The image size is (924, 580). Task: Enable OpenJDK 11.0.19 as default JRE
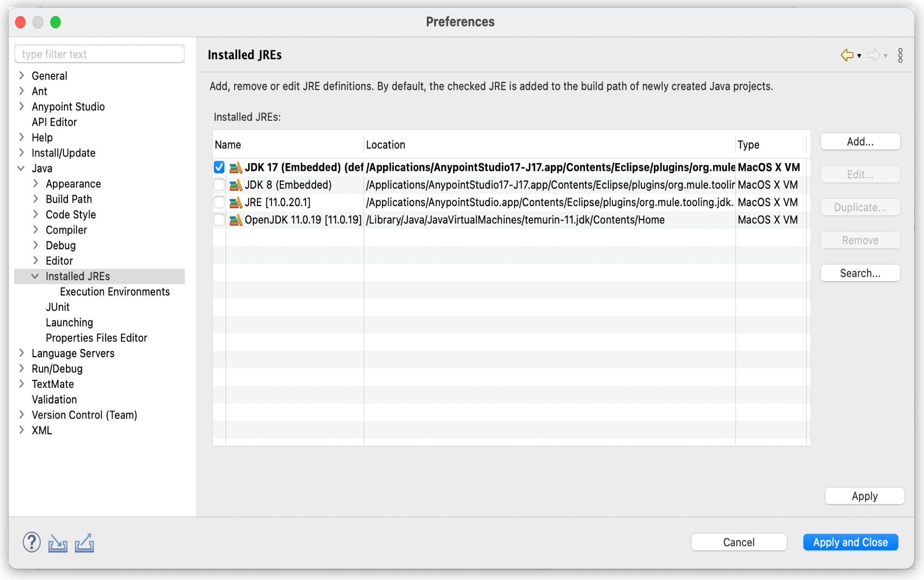point(219,220)
